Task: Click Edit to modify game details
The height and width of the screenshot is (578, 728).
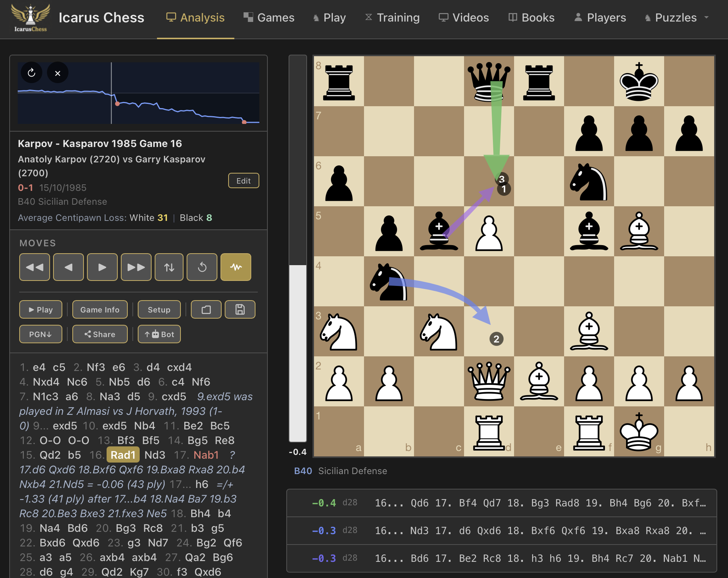Action: coord(244,180)
